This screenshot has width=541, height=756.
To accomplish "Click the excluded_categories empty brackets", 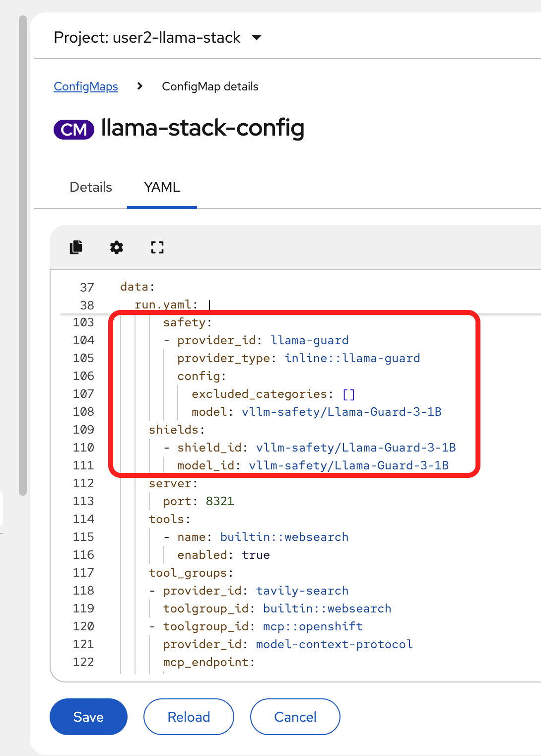I will pos(349,394).
